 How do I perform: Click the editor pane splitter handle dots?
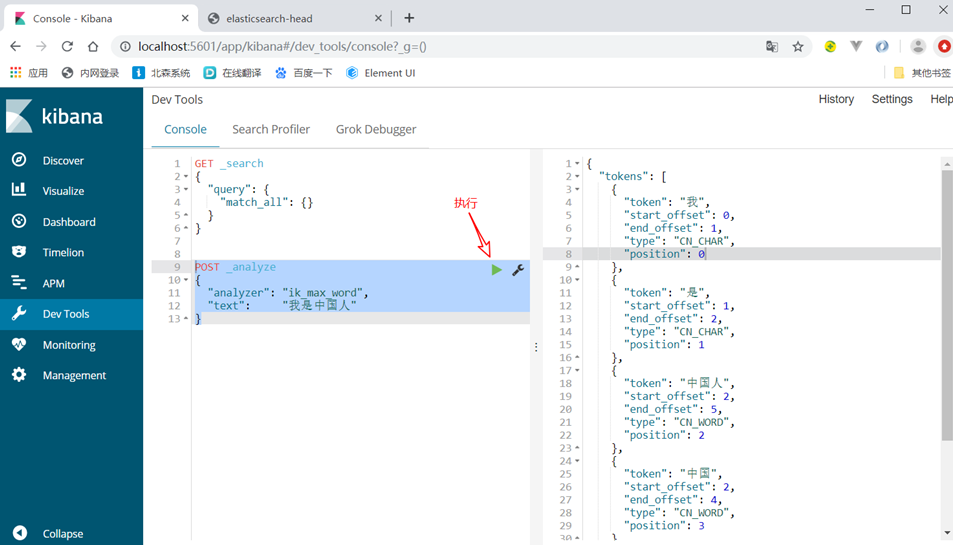coord(536,347)
